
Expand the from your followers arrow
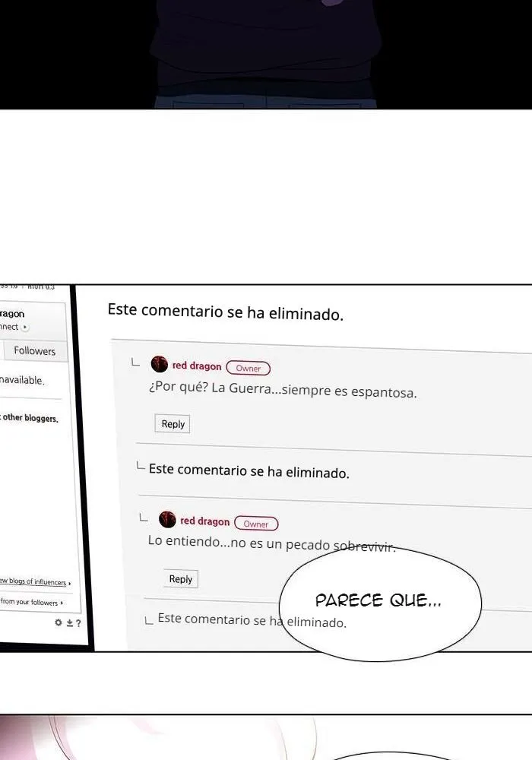tap(62, 603)
